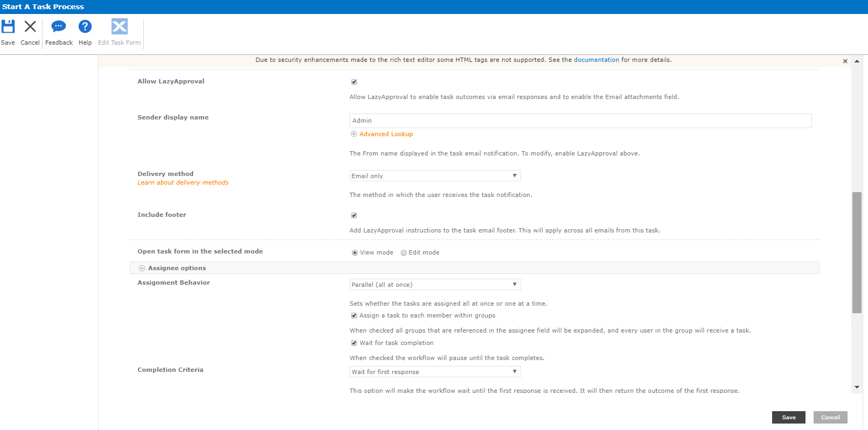Click the scrollbar up arrow
Image resolution: width=868 pixels, height=430 pixels.
[857, 61]
